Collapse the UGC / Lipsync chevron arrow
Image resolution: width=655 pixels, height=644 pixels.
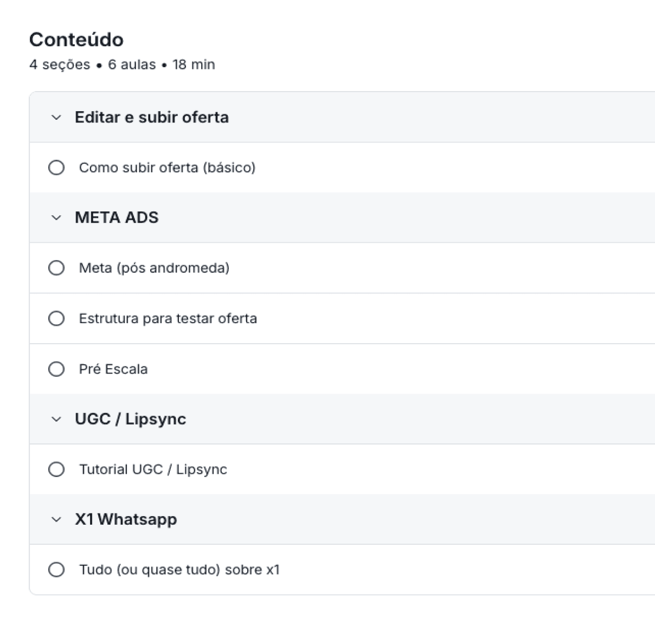click(x=56, y=420)
